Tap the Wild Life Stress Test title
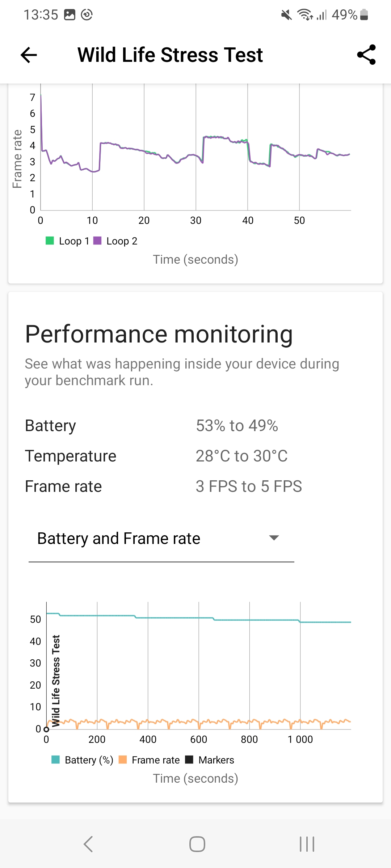 coord(170,55)
